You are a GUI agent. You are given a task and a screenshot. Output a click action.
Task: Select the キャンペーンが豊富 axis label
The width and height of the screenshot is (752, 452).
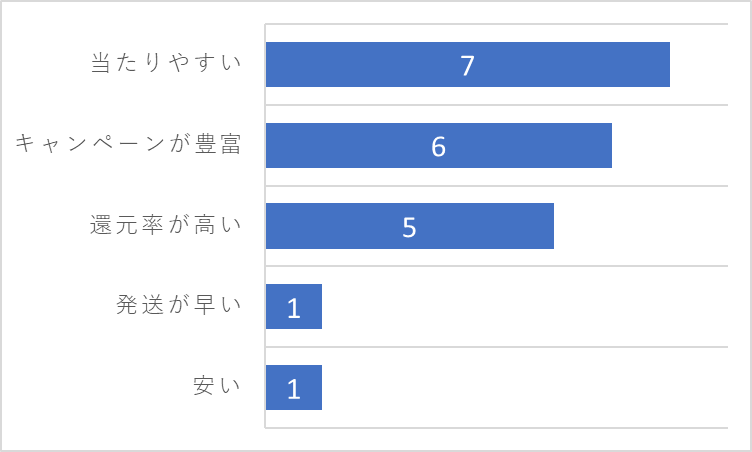(128, 143)
